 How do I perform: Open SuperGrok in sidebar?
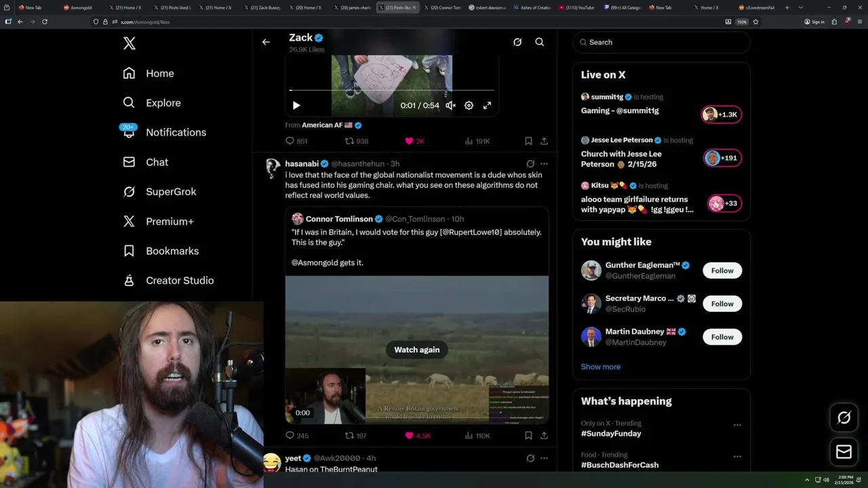(159, 192)
